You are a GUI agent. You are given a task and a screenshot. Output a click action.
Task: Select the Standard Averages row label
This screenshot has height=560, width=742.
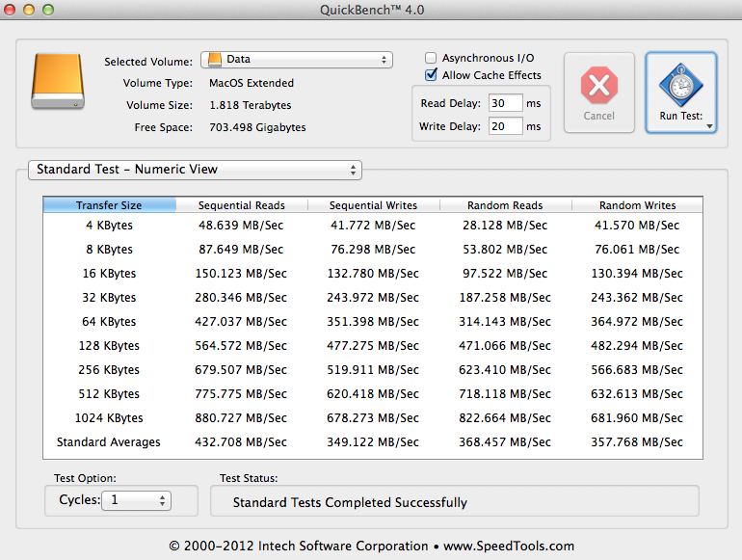109,442
